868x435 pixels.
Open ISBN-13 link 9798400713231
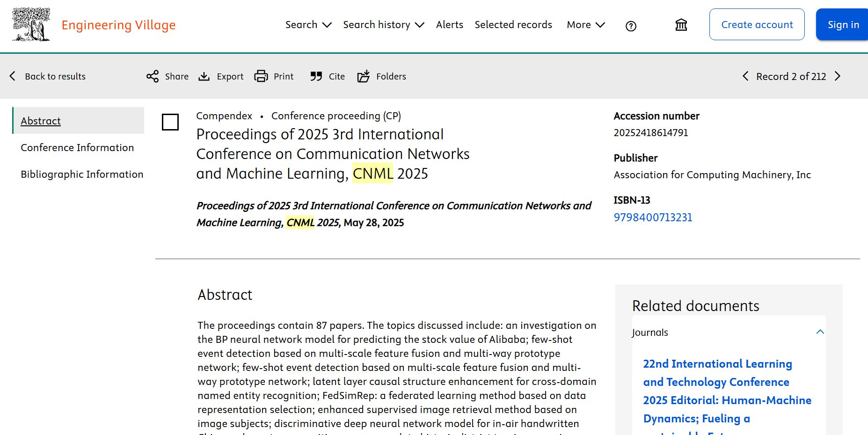[x=653, y=217]
